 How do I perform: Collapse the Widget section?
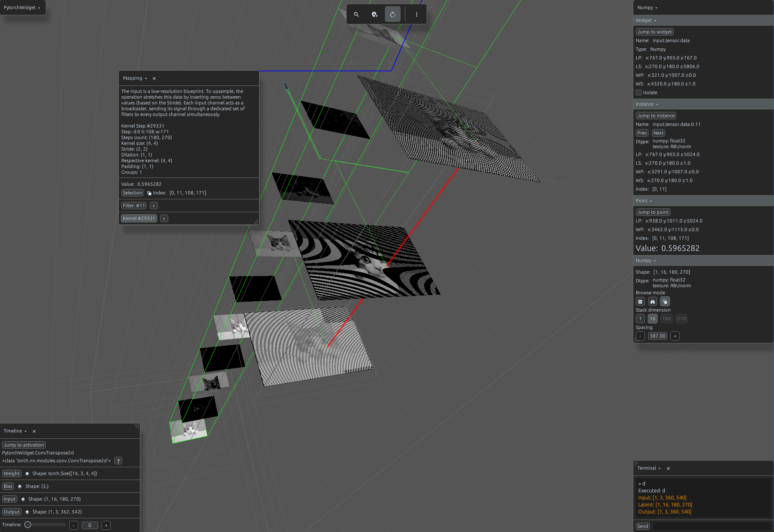tap(646, 20)
